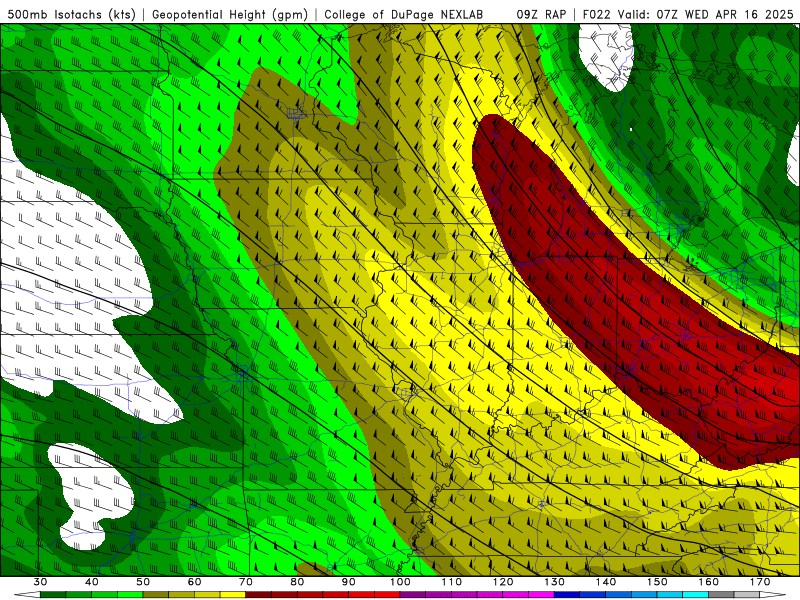Viewport: 800px width, 600px height.
Task: Click the '09Z RAP' model run label
Action: 541,15
